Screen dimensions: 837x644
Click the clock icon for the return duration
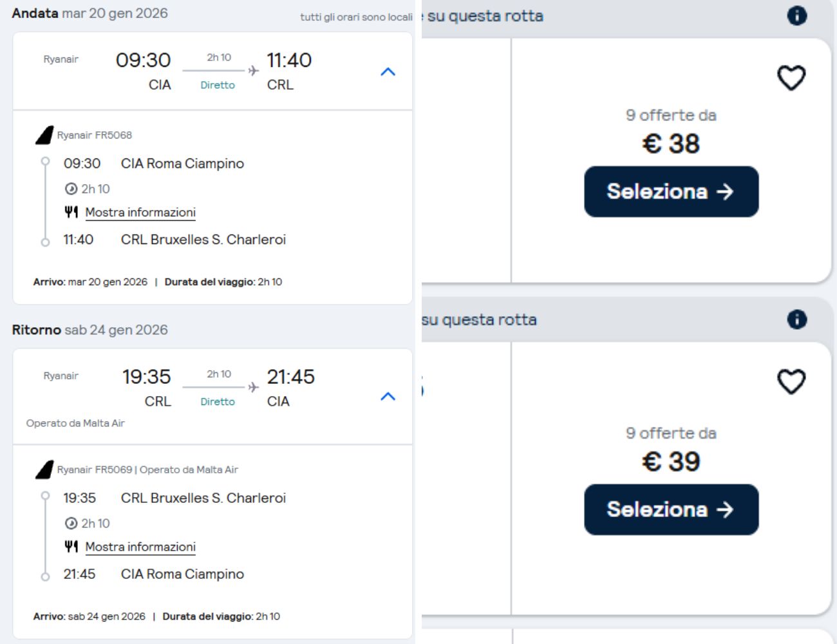click(71, 524)
